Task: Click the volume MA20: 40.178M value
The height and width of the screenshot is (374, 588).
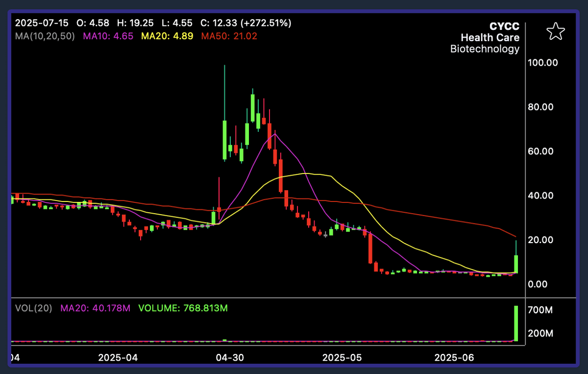Action: tap(95, 308)
